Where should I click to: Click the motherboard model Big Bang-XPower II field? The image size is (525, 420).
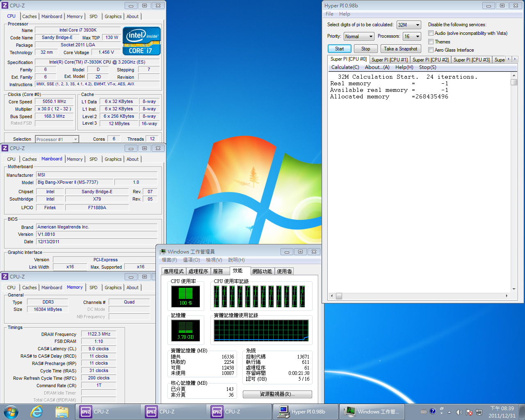coord(74,183)
